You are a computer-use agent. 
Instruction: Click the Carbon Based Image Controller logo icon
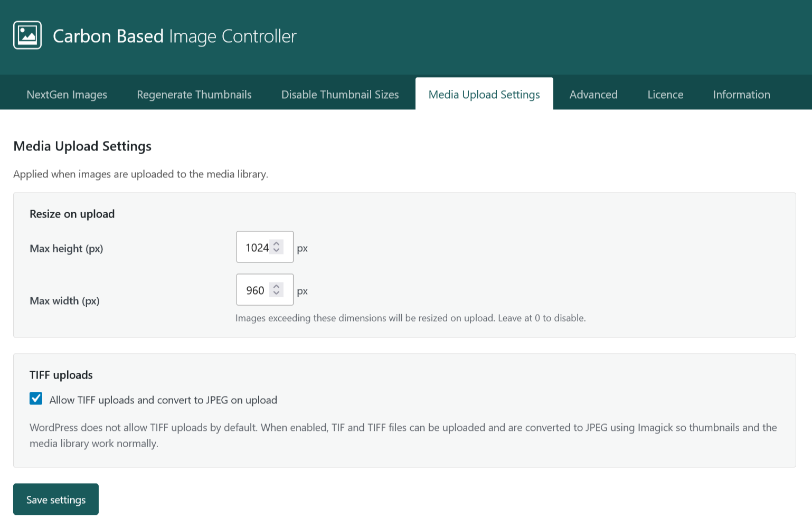[27, 35]
